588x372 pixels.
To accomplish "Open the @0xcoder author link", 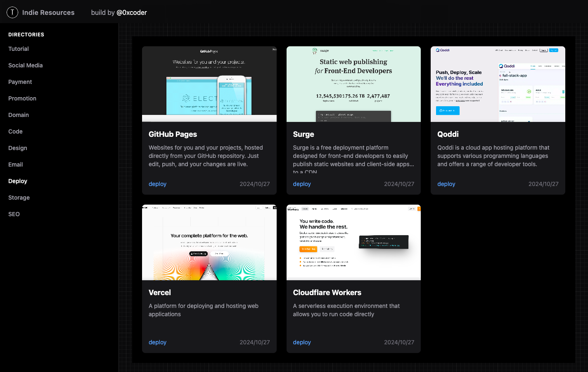I will pyautogui.click(x=131, y=12).
